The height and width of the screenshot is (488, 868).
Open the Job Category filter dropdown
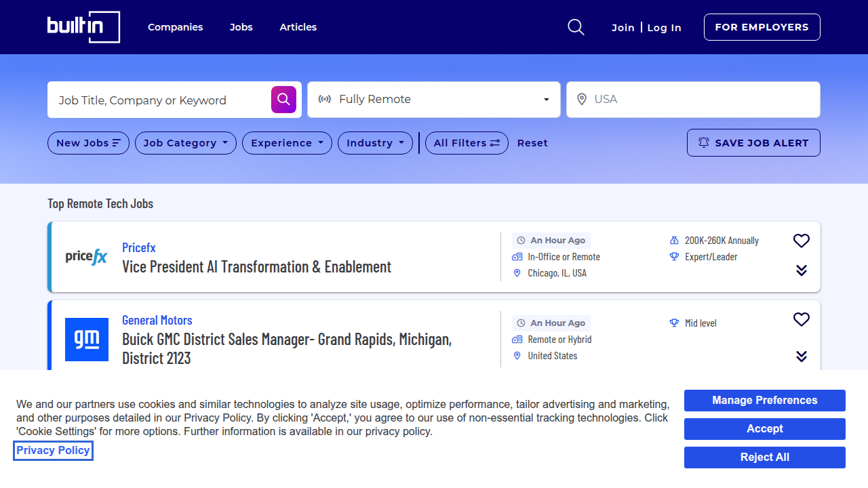pos(186,143)
